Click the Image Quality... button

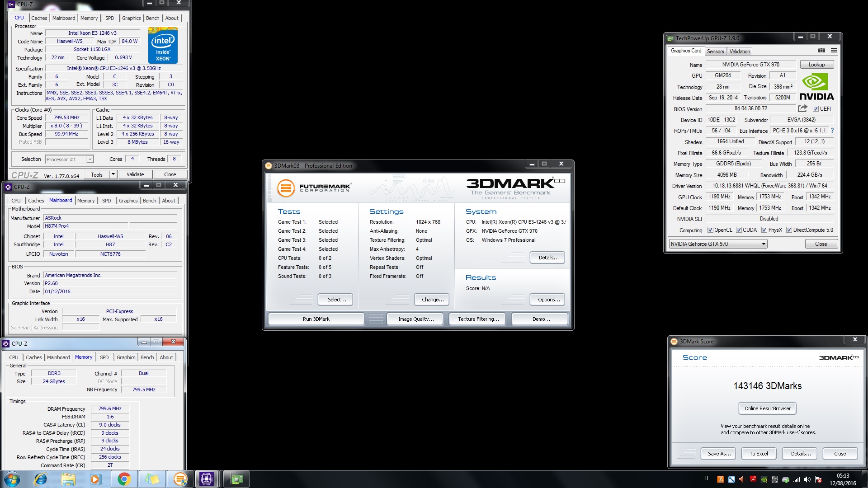coord(416,319)
